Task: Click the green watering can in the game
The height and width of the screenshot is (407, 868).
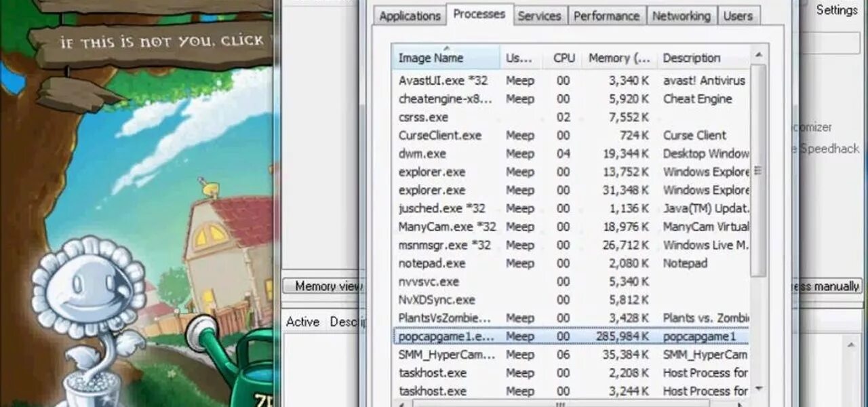Action: [x=233, y=360]
